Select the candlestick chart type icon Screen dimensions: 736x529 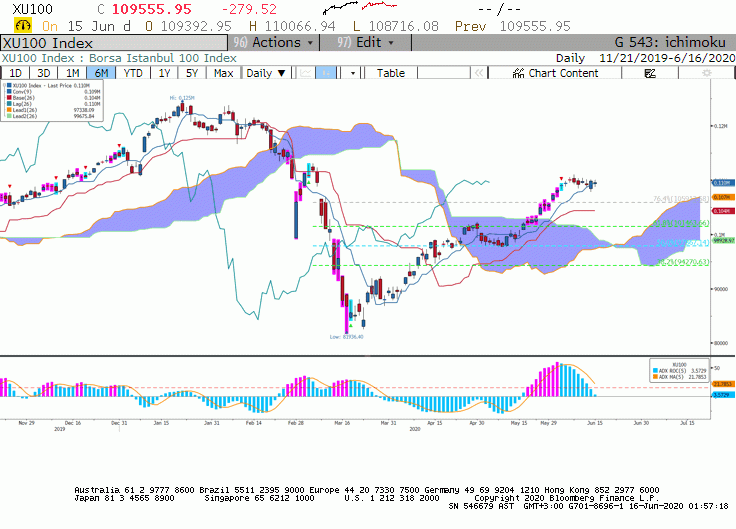point(325,73)
